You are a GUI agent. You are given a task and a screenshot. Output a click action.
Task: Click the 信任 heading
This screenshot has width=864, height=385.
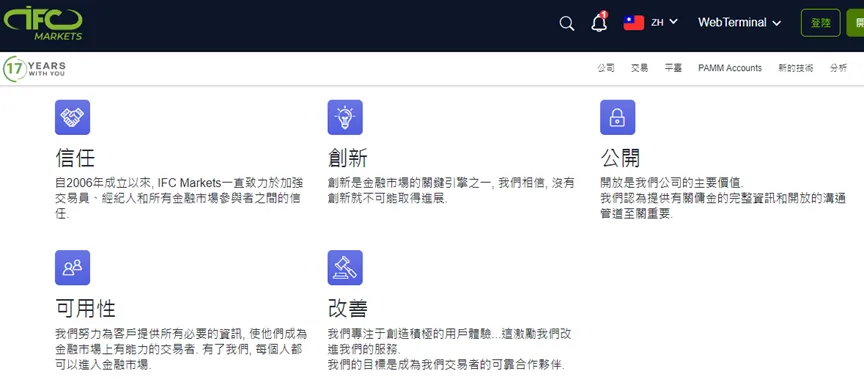point(75,158)
